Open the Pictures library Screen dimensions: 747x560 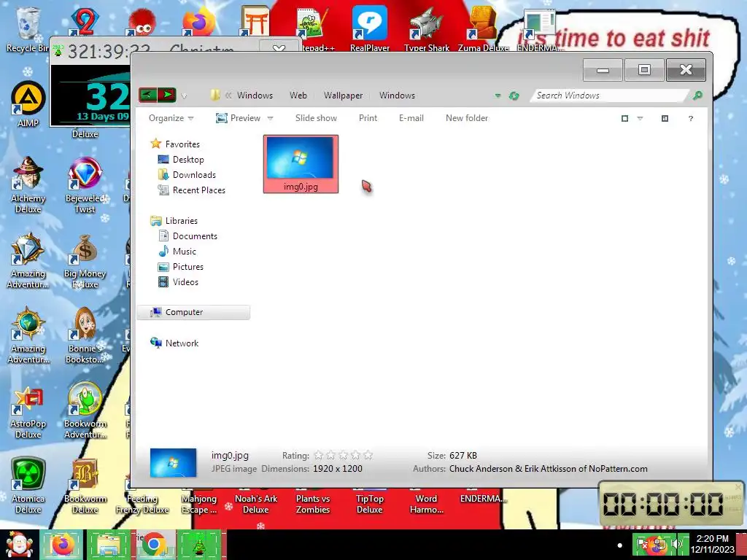pyautogui.click(x=181, y=267)
